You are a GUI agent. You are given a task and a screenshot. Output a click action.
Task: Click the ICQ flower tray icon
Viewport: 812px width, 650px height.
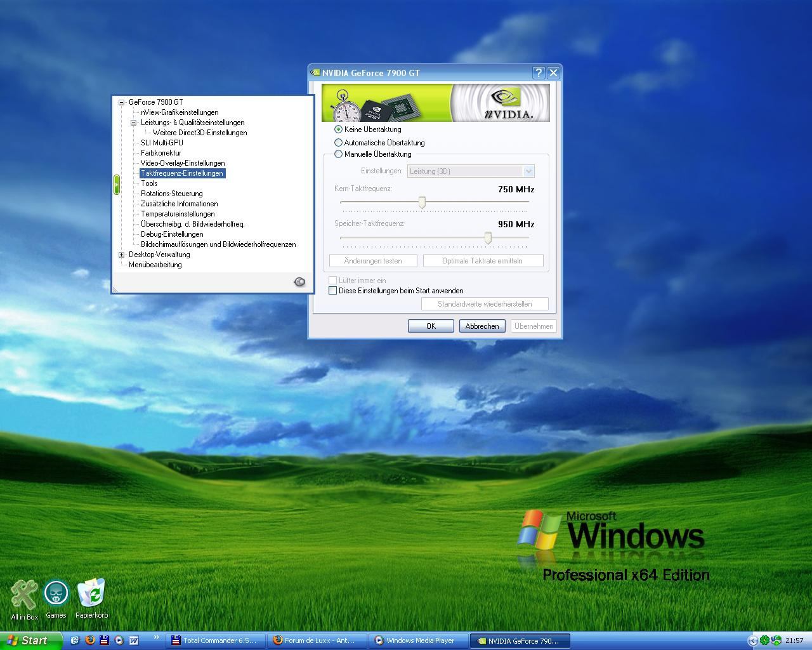pyautogui.click(x=765, y=640)
